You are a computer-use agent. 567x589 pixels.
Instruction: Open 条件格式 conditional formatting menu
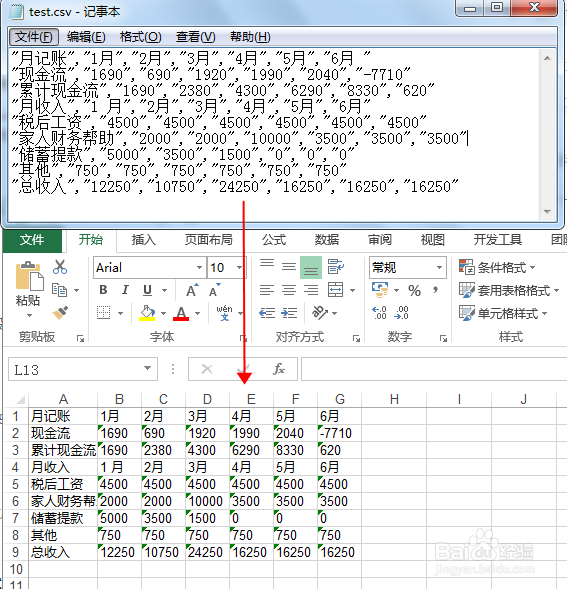pos(497,267)
